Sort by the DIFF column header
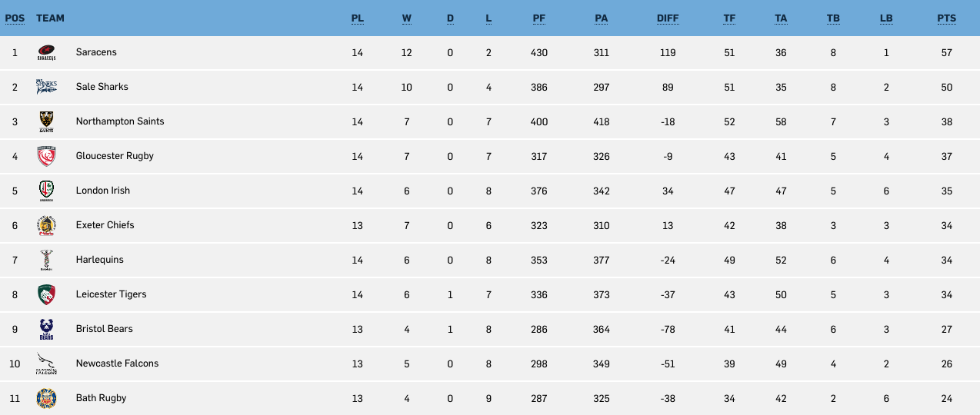Image resolution: width=980 pixels, height=415 pixels. point(668,18)
